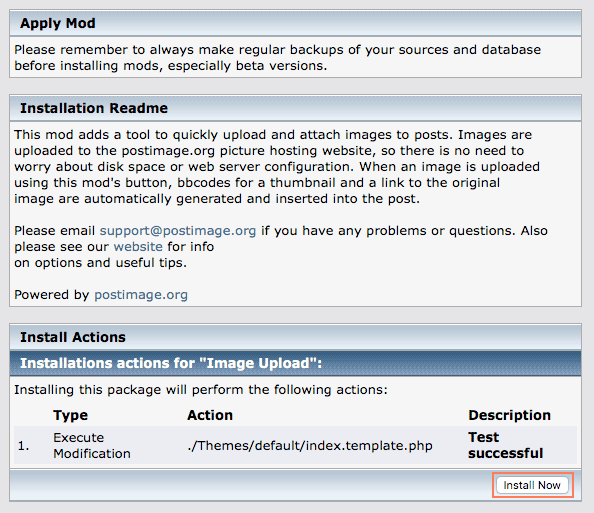
Task: Click the Action column heading
Action: tap(210, 415)
